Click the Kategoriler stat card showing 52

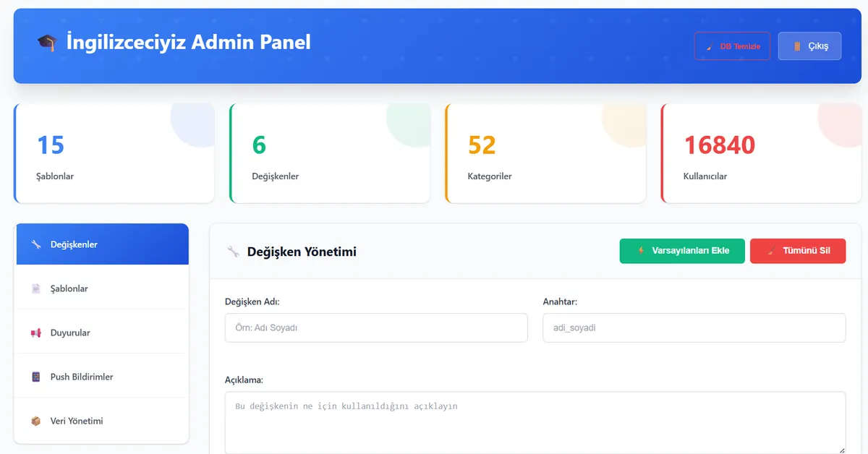(x=545, y=153)
